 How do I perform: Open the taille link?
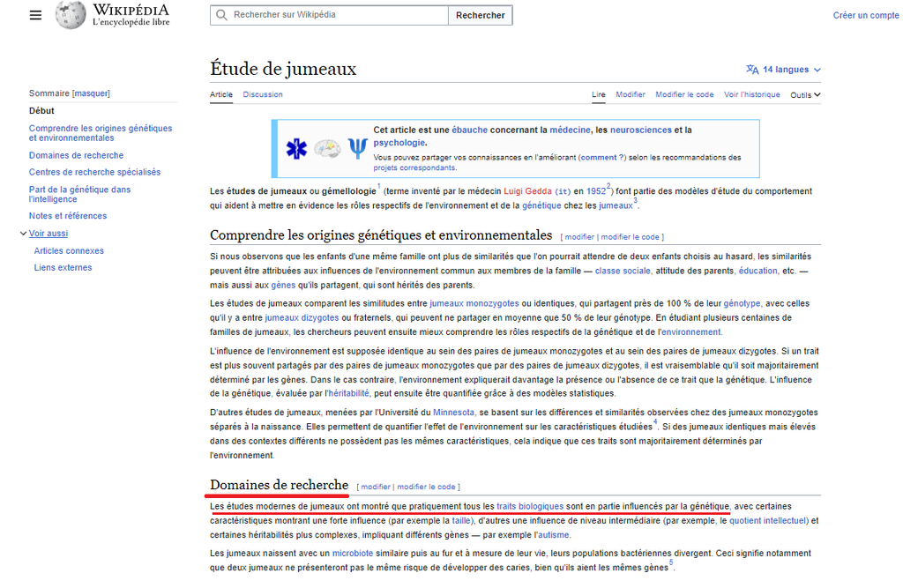(x=461, y=521)
